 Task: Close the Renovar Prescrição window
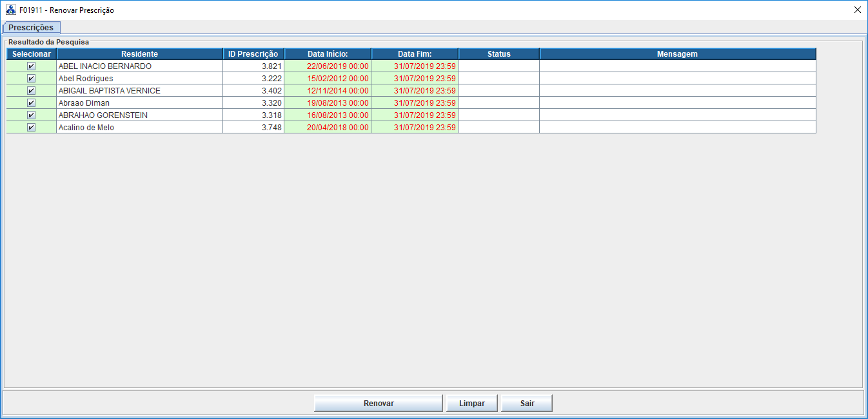(857, 10)
